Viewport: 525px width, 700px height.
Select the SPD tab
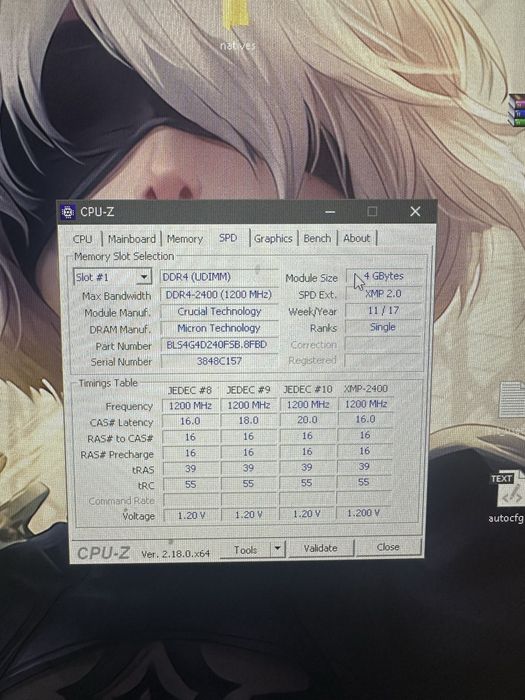228,238
